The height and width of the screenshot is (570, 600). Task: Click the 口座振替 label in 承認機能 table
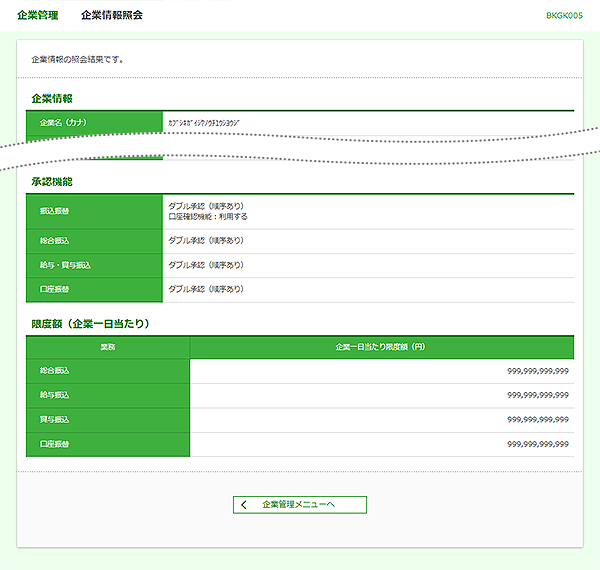click(x=54, y=290)
